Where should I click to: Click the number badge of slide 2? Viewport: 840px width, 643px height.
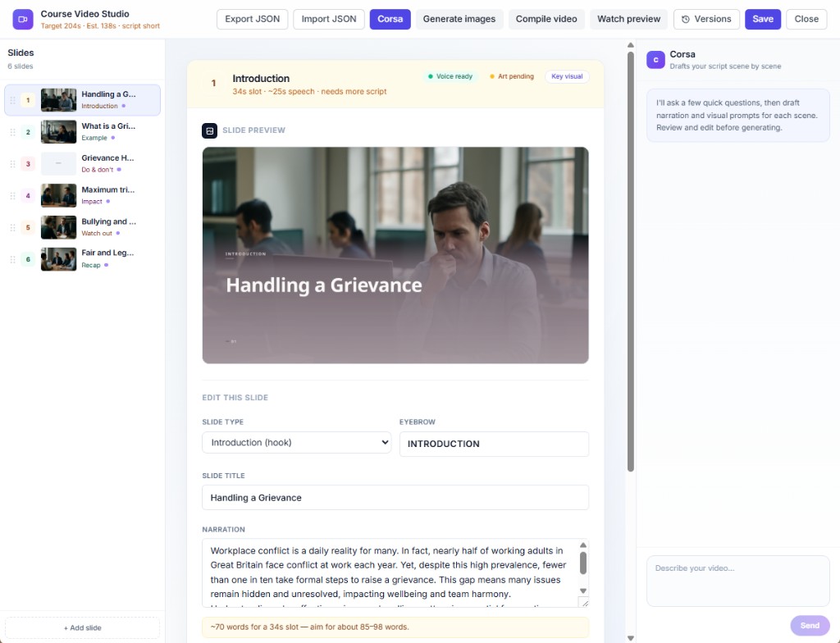point(28,132)
